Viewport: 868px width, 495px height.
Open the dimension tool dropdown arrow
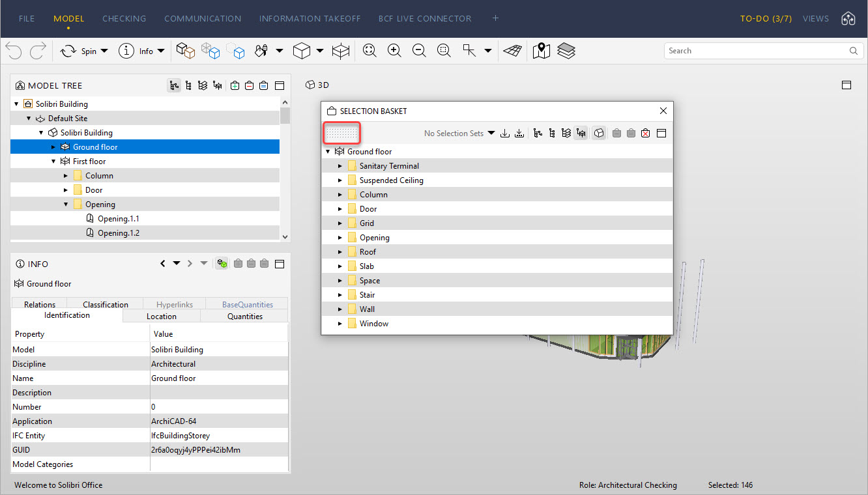point(488,51)
